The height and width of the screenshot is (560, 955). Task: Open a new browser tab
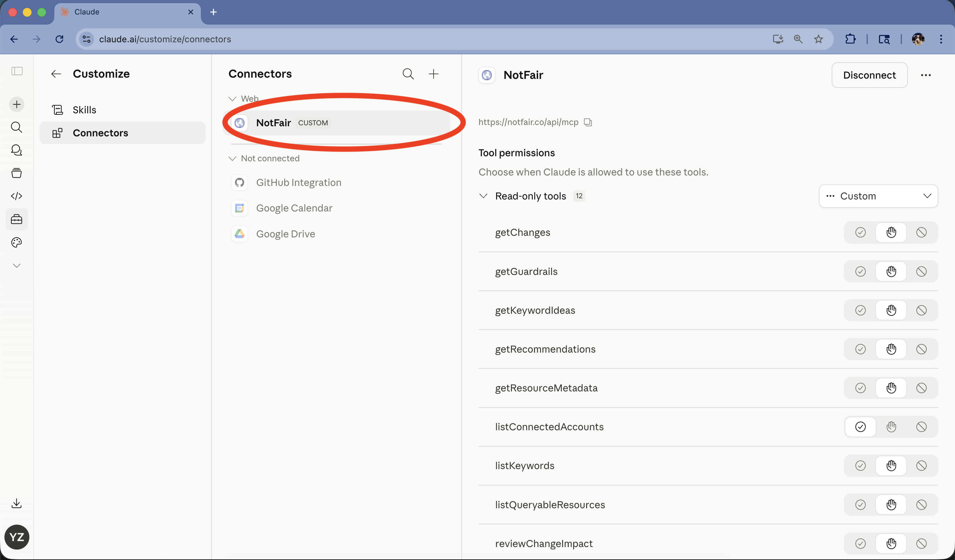213,12
